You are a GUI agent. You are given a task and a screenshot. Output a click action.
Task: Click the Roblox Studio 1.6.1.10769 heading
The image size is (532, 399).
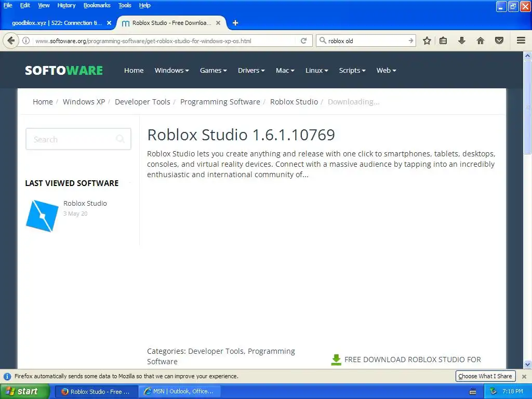coord(241,135)
